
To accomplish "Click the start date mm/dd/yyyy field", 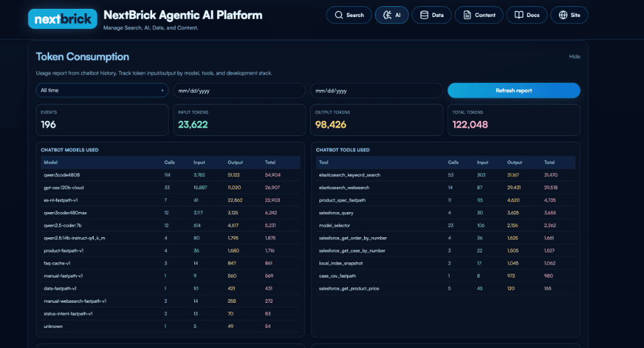I will pos(240,91).
